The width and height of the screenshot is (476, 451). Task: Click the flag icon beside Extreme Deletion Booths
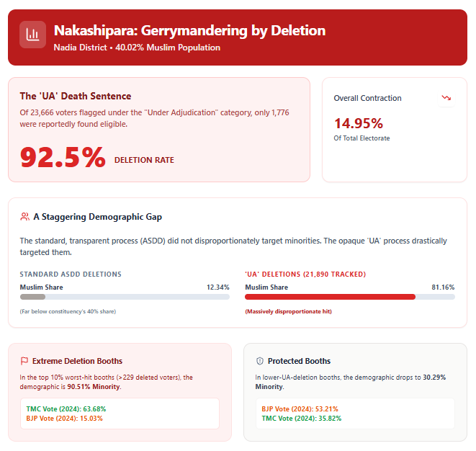(24, 361)
